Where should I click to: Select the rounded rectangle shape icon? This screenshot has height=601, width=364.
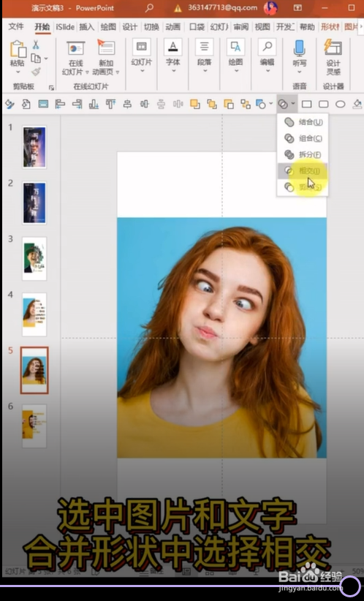[x=323, y=104]
